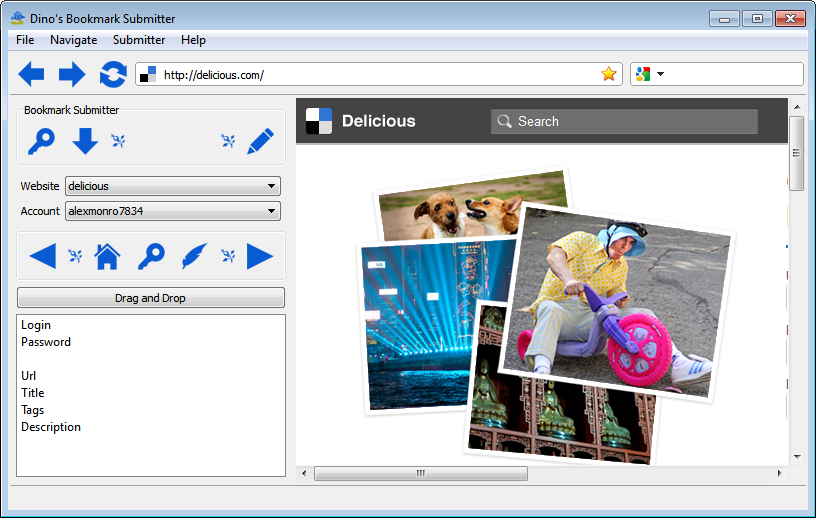Click the pencil edit icon
Viewport: 816px width, 518px height.
(260, 141)
